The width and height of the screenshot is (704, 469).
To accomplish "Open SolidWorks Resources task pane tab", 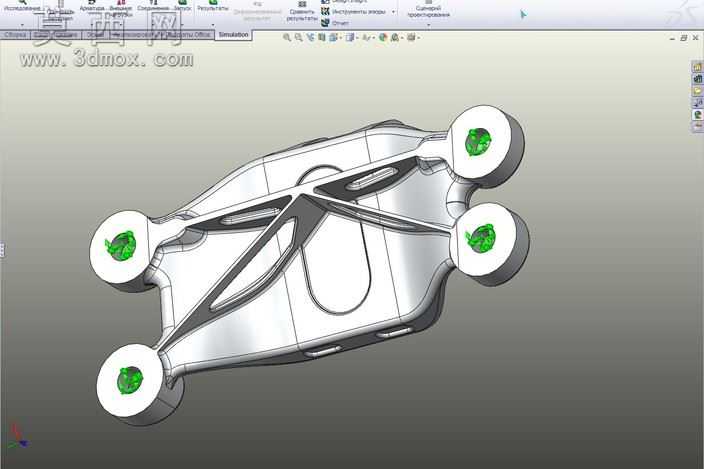I will click(x=698, y=67).
